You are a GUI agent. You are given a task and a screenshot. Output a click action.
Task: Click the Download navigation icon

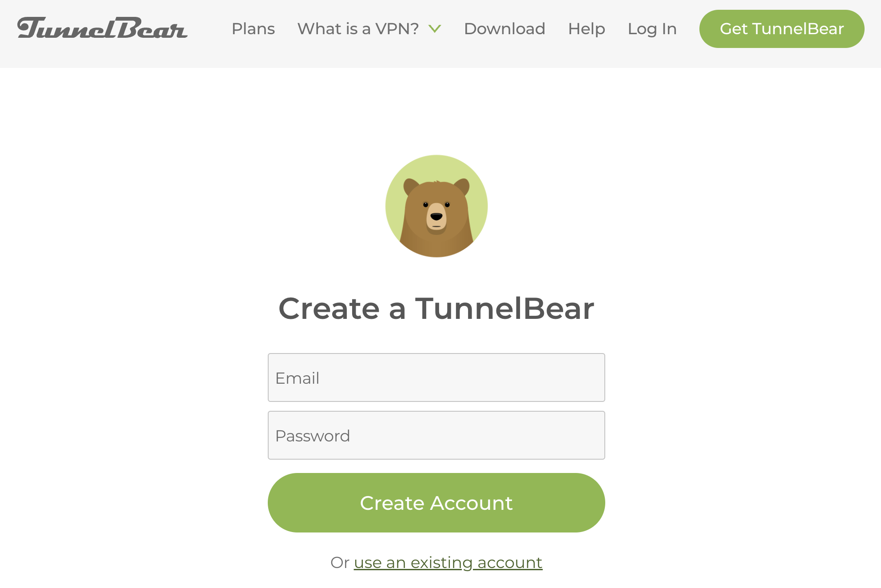click(504, 28)
